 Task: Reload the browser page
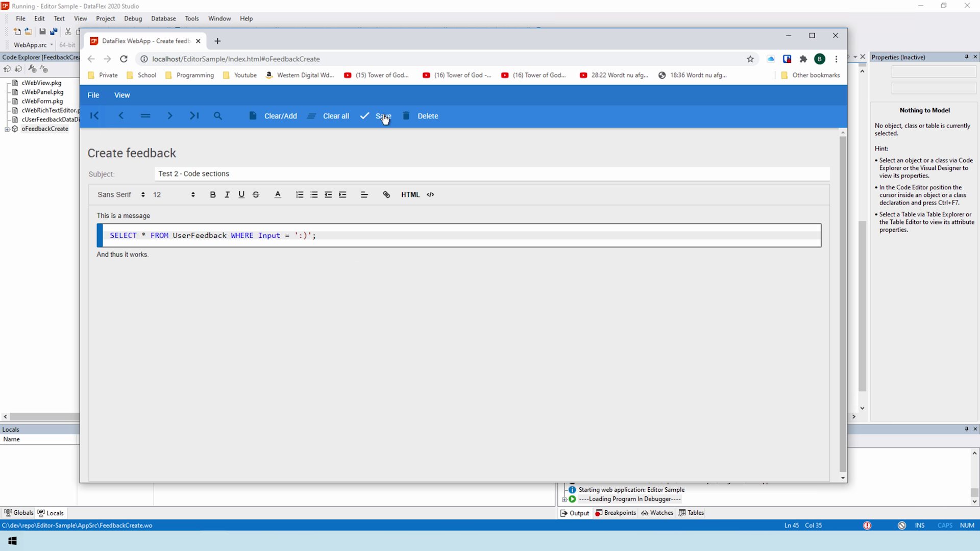(x=124, y=59)
